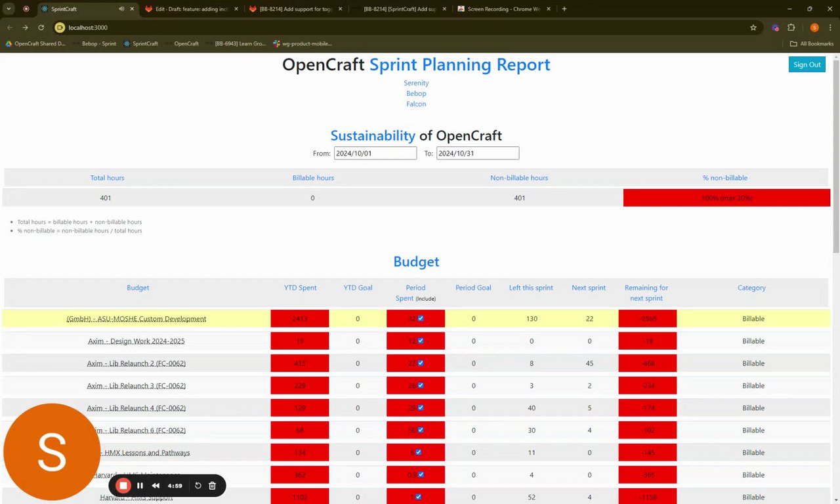Close the SprintCraft browser tab

tap(133, 9)
